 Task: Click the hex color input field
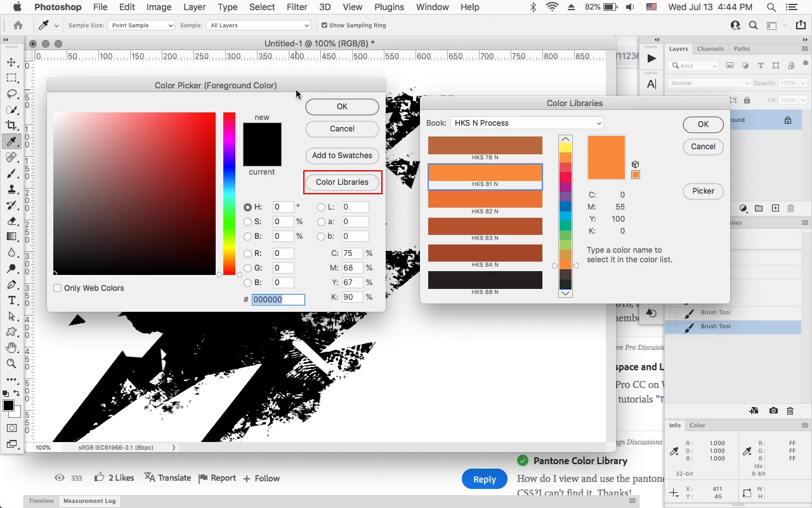tap(278, 300)
